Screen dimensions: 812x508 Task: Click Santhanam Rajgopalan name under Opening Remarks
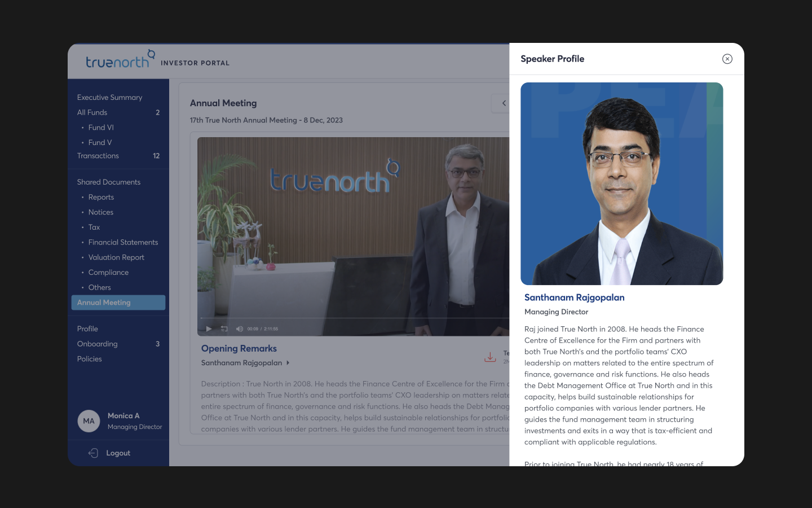241,363
